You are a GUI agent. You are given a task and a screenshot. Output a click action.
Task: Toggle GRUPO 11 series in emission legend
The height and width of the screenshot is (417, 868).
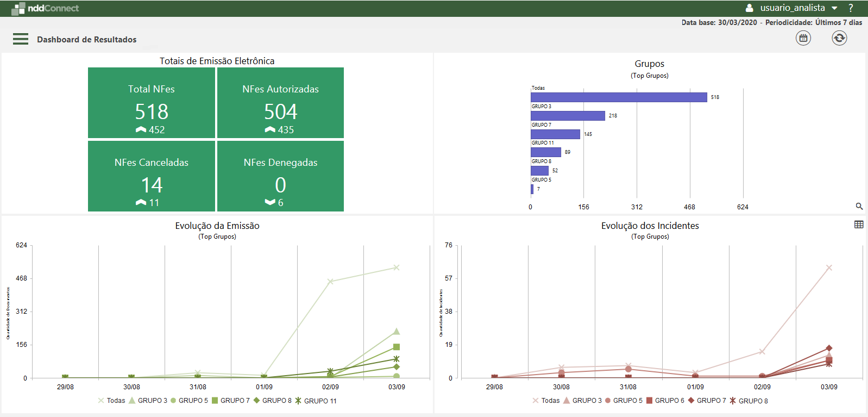[x=316, y=401]
